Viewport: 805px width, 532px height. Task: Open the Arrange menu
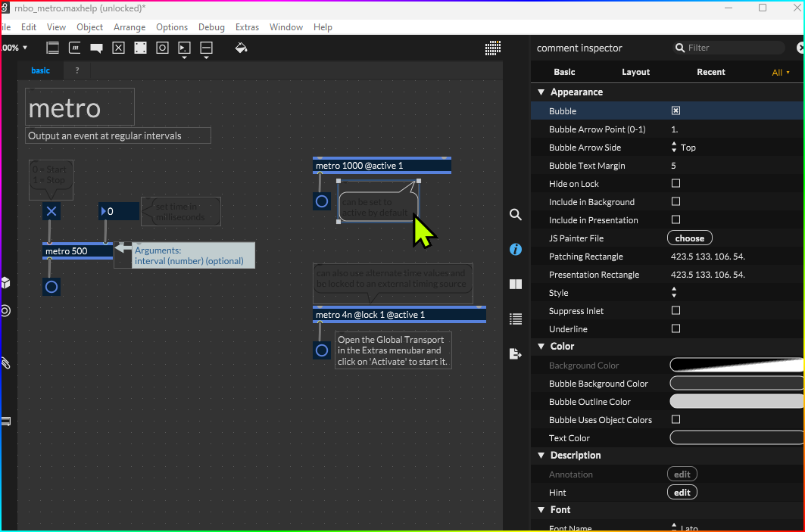[129, 27]
